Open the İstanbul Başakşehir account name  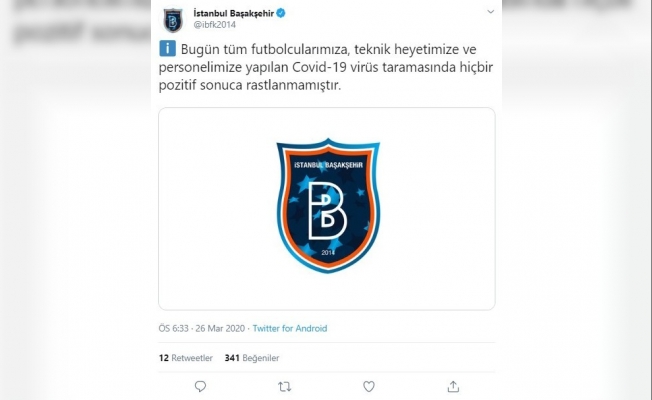click(x=233, y=13)
